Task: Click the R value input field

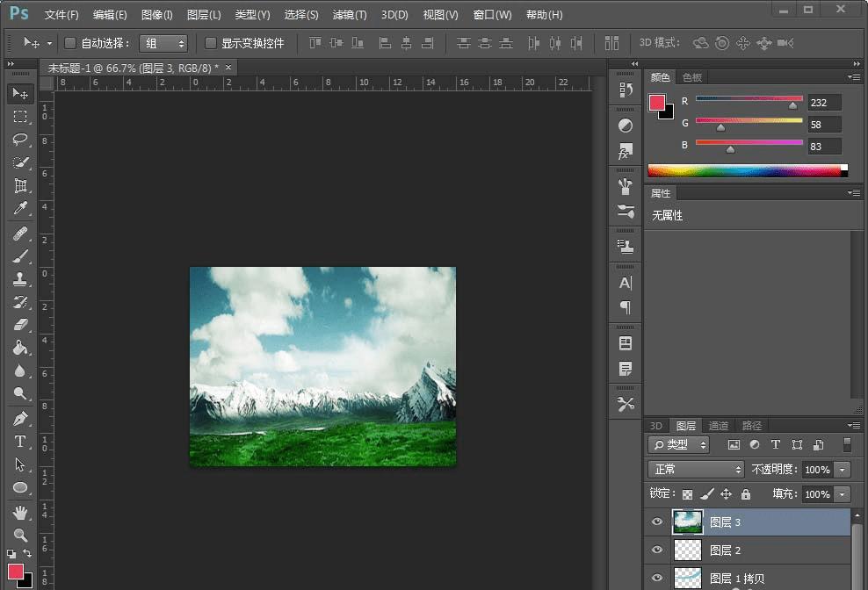Action: (x=824, y=103)
